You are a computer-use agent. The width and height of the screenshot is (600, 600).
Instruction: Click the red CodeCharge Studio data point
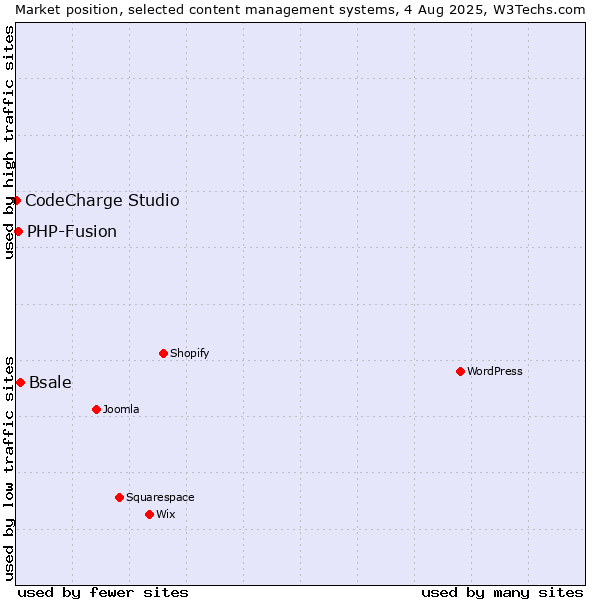[x=16, y=201]
